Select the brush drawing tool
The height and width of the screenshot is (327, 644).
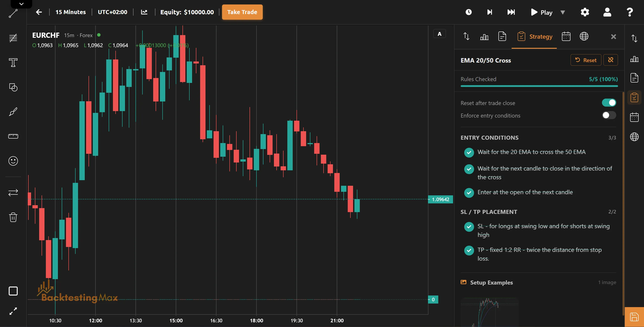[x=13, y=112]
